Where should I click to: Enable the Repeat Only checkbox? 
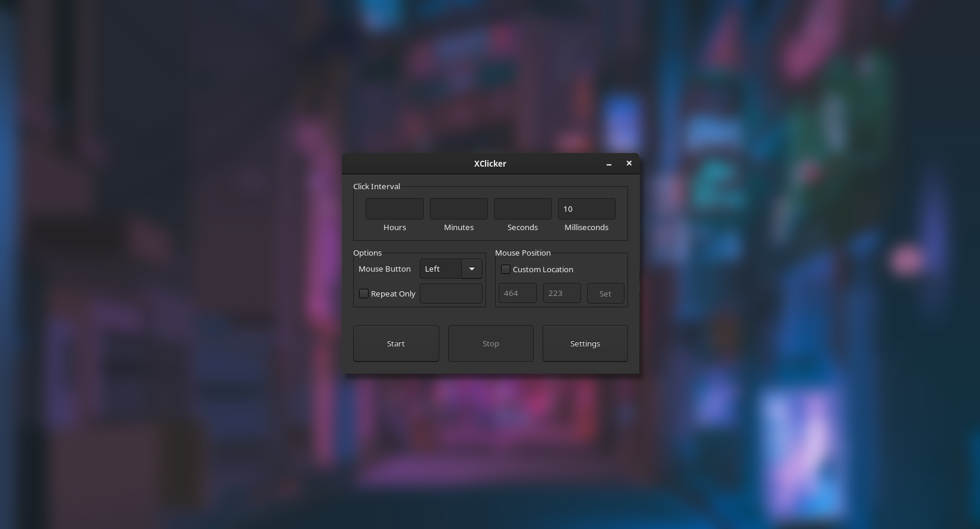pos(364,294)
